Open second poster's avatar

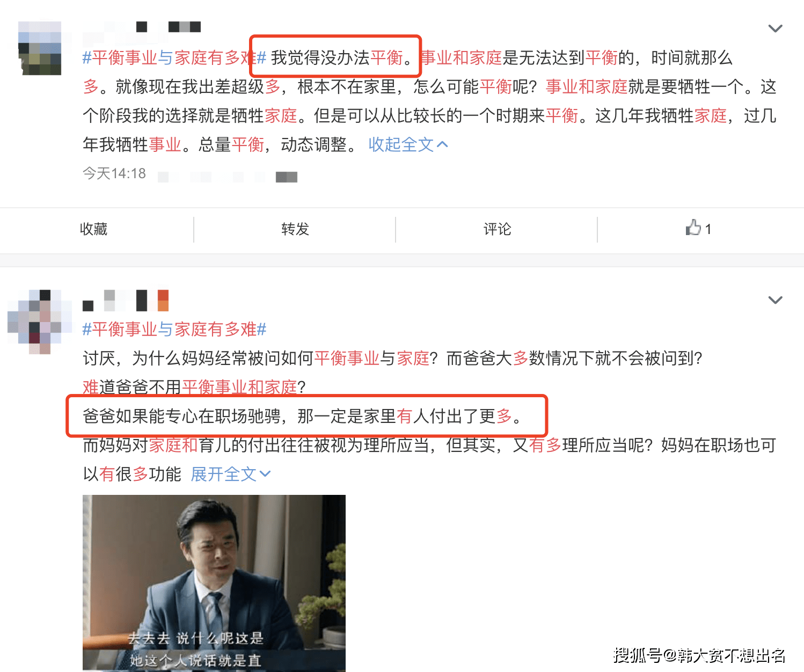pyautogui.click(x=40, y=322)
